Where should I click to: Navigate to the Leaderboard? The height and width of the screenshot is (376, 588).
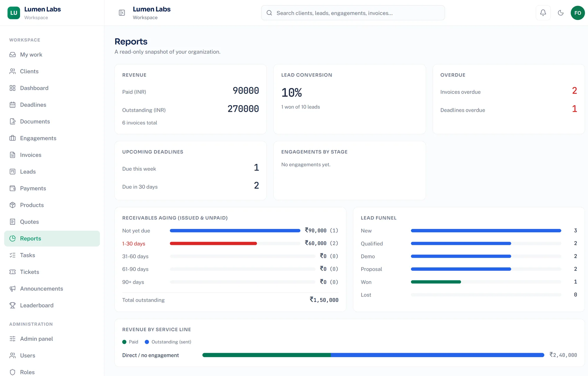point(52,305)
